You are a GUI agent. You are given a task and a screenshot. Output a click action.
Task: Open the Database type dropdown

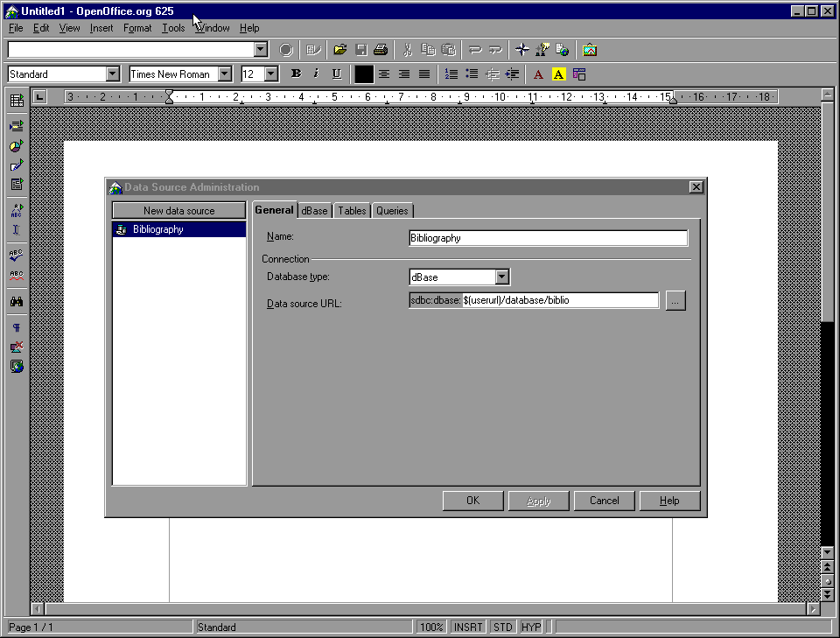[x=501, y=277]
